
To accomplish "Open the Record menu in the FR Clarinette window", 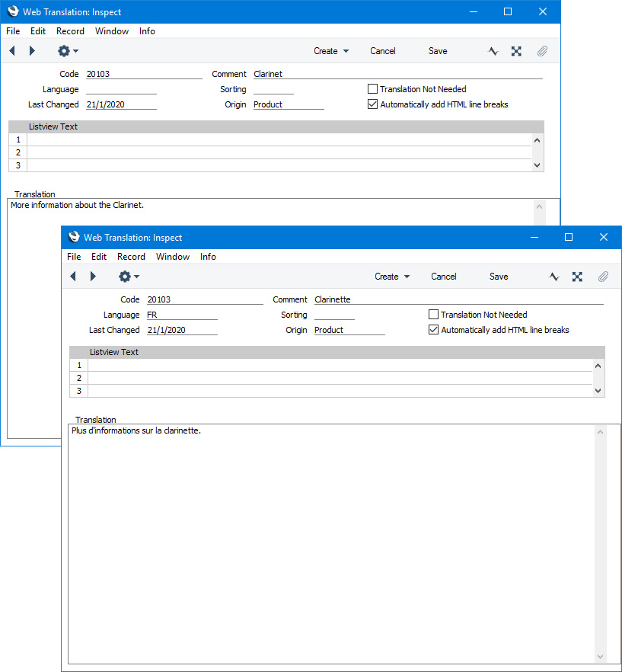I will 131,257.
